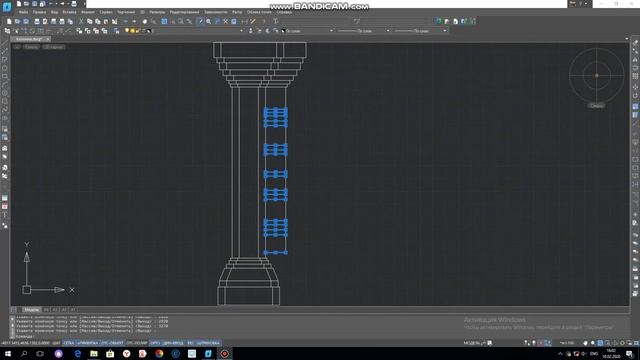The image size is (640, 360).
Task: Open File Explorer from taskbar
Action: coord(94,353)
